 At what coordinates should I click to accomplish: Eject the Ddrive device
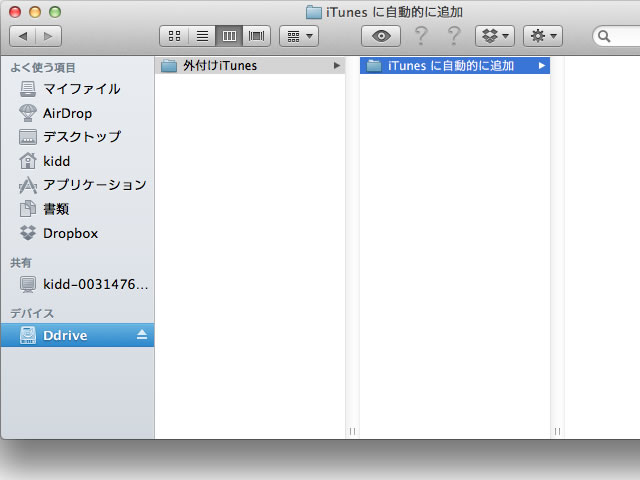coord(142,335)
